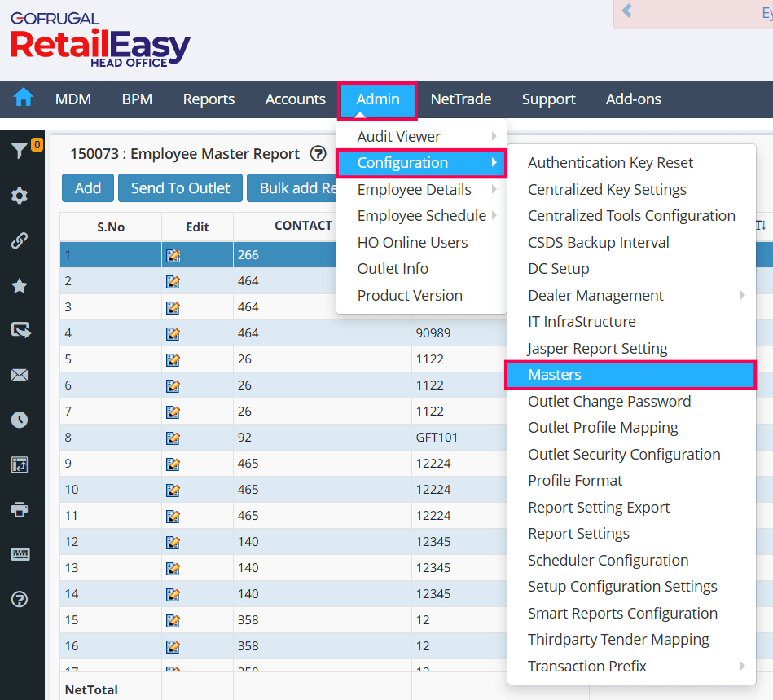The image size is (773, 700).
Task: Open the NetTrade menu
Action: coord(461,99)
